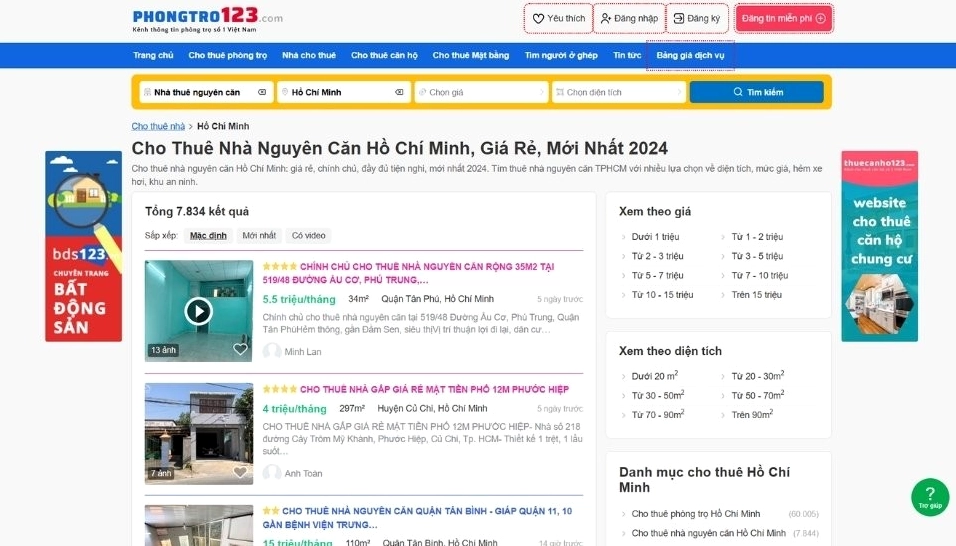Filter by price Từ 2 - 3 triệu
The width and height of the screenshot is (956, 546).
[657, 256]
